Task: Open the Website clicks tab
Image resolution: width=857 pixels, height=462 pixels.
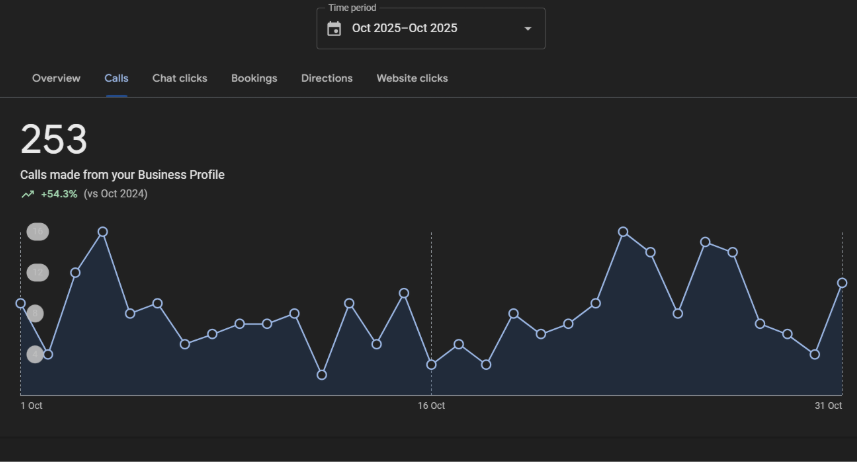Action: 412,78
